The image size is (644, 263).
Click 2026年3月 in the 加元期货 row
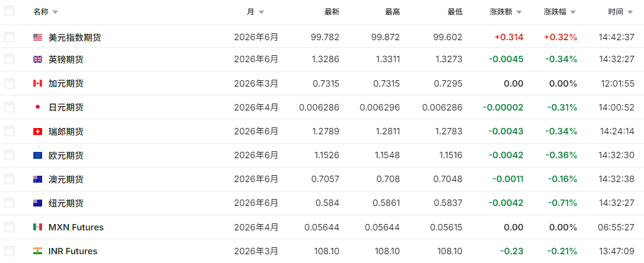pos(256,83)
